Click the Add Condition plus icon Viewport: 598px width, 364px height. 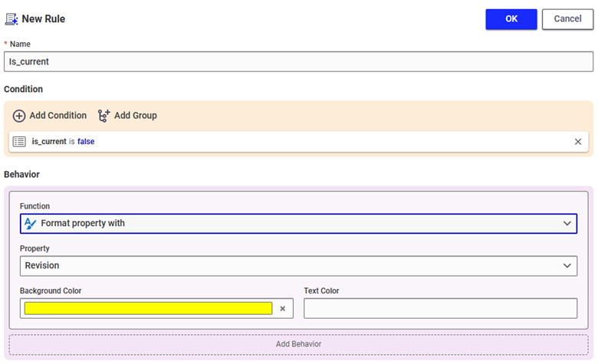[x=19, y=116]
